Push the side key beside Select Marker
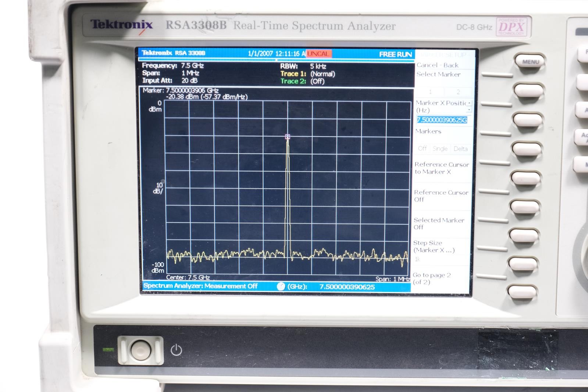 [528, 91]
